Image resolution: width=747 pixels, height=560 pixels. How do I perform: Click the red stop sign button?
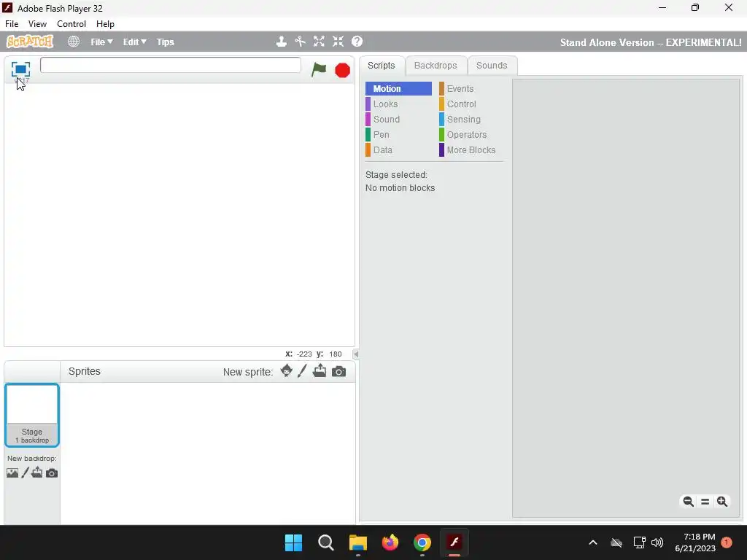(343, 70)
